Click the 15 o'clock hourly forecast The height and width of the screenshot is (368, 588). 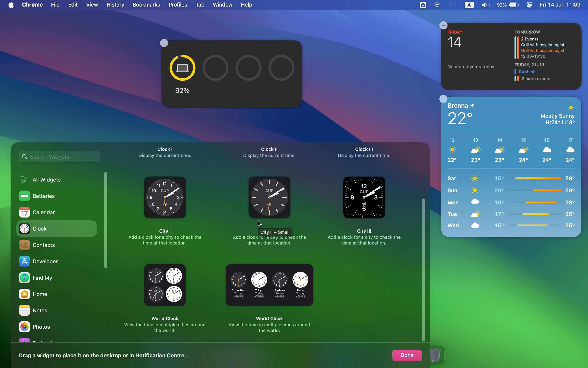(x=523, y=150)
